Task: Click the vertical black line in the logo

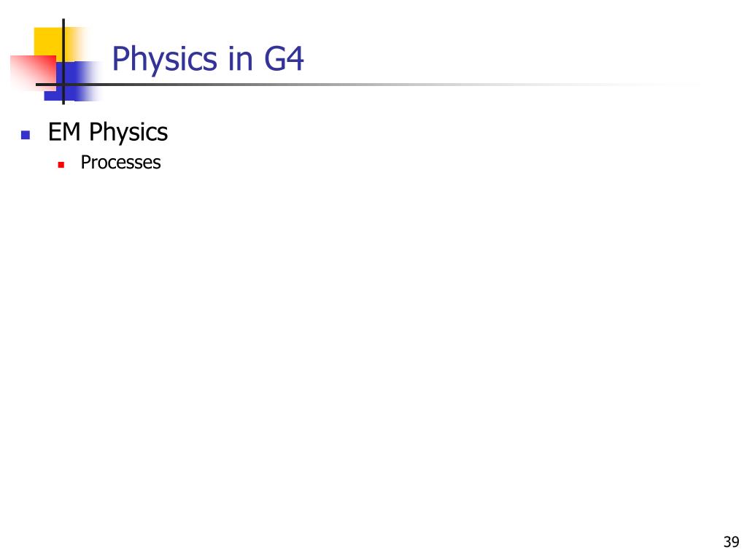Action: click(x=63, y=61)
